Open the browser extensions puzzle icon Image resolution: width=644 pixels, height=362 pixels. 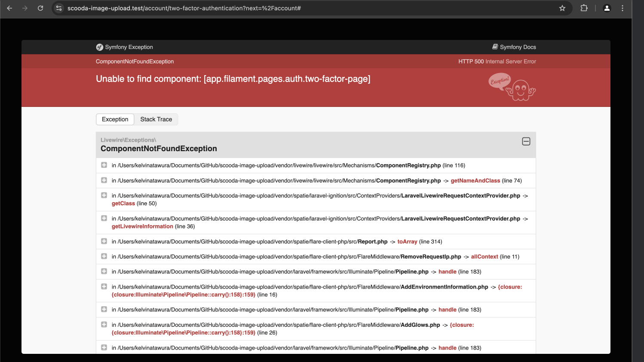584,8
